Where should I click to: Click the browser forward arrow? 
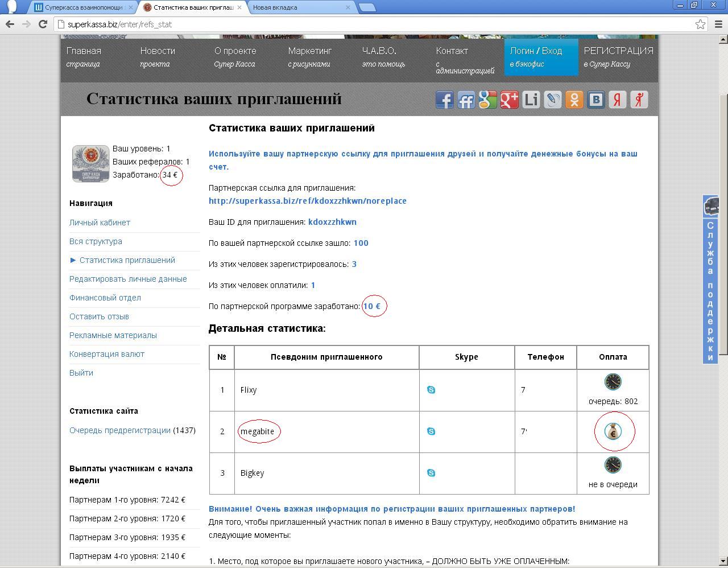(26, 24)
